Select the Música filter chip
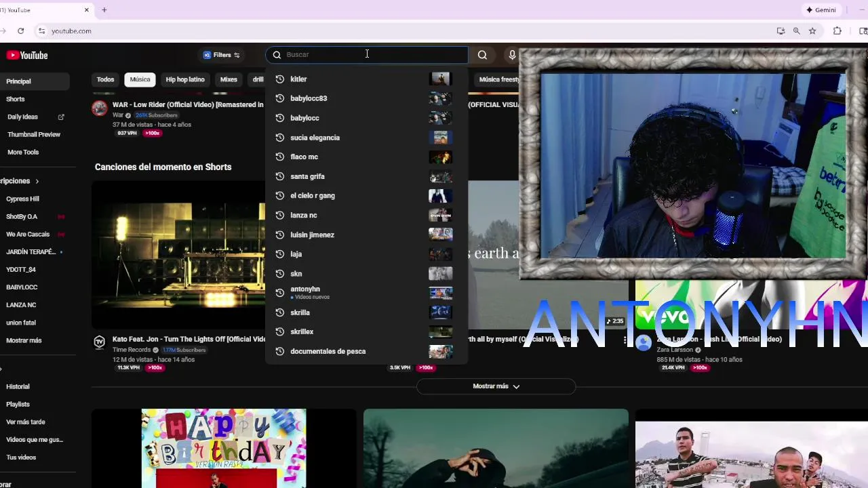868x488 pixels. point(140,79)
